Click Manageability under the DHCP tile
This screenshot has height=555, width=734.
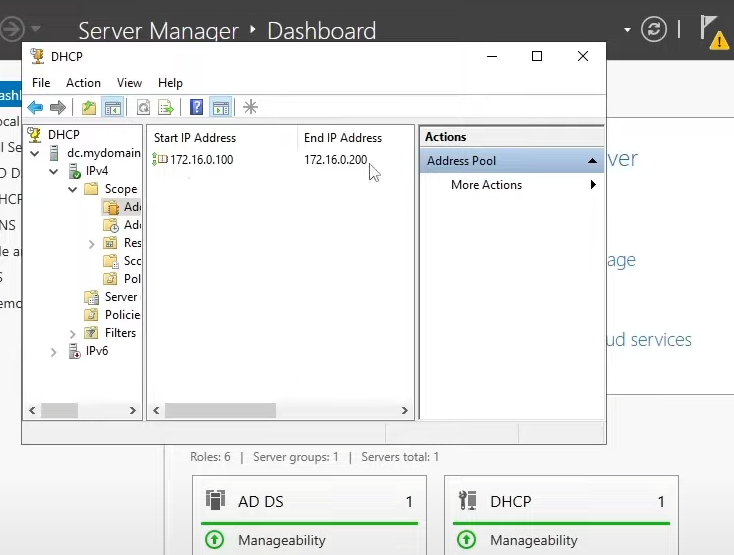click(x=534, y=540)
